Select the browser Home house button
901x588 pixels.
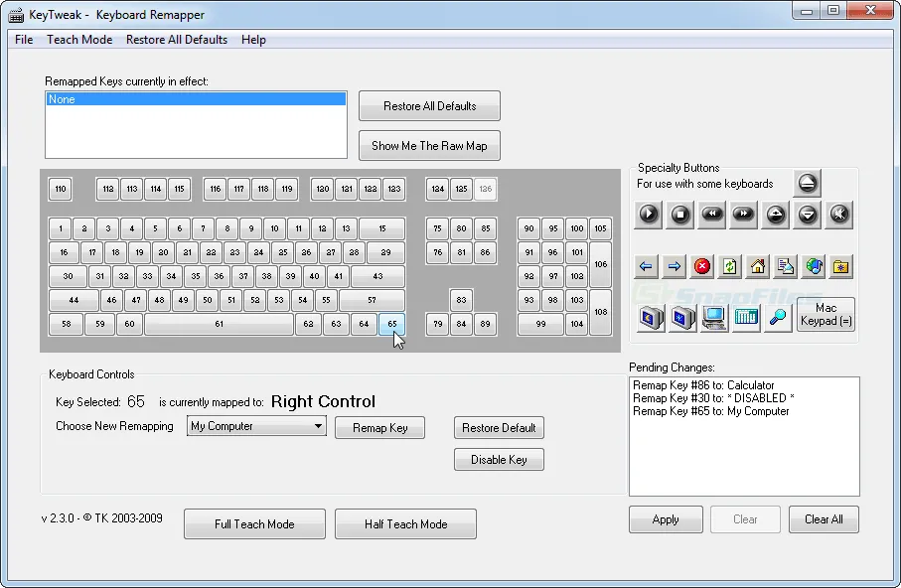758,267
